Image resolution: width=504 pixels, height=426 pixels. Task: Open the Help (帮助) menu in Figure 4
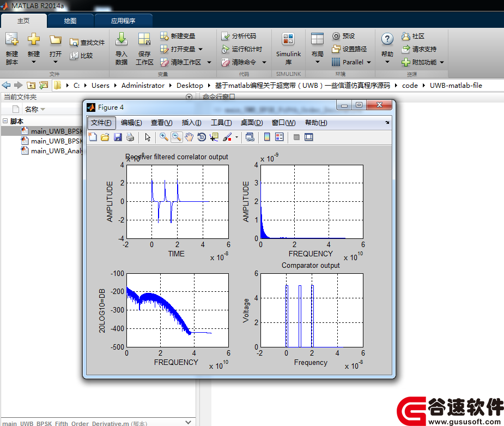click(x=316, y=123)
